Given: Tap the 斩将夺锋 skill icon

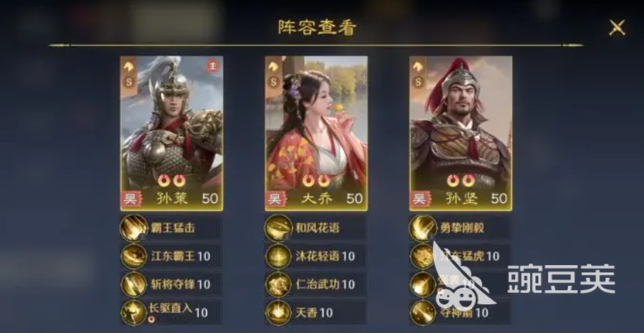Looking at the screenshot, I should (x=134, y=284).
